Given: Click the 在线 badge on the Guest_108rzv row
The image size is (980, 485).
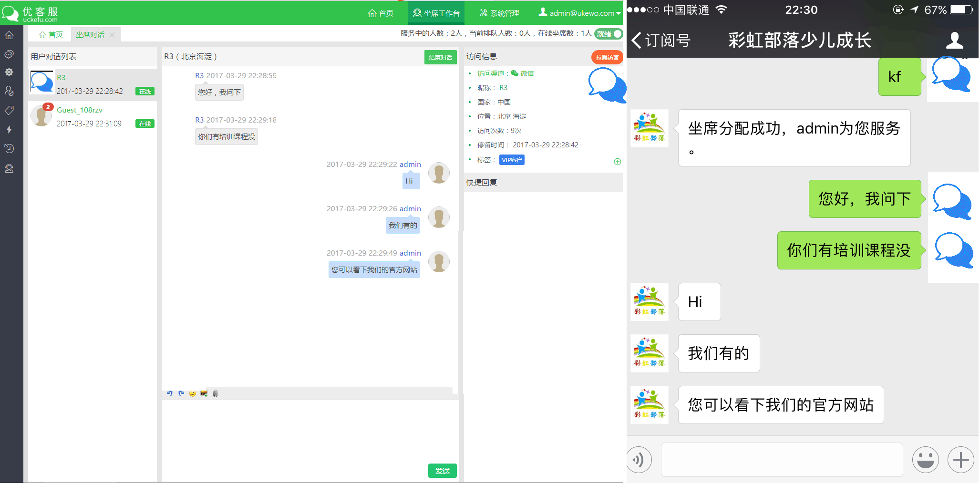Looking at the screenshot, I should (145, 124).
